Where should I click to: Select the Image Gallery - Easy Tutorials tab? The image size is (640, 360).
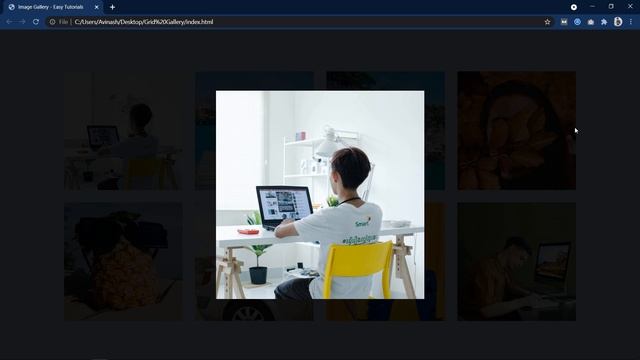[x=51, y=7]
